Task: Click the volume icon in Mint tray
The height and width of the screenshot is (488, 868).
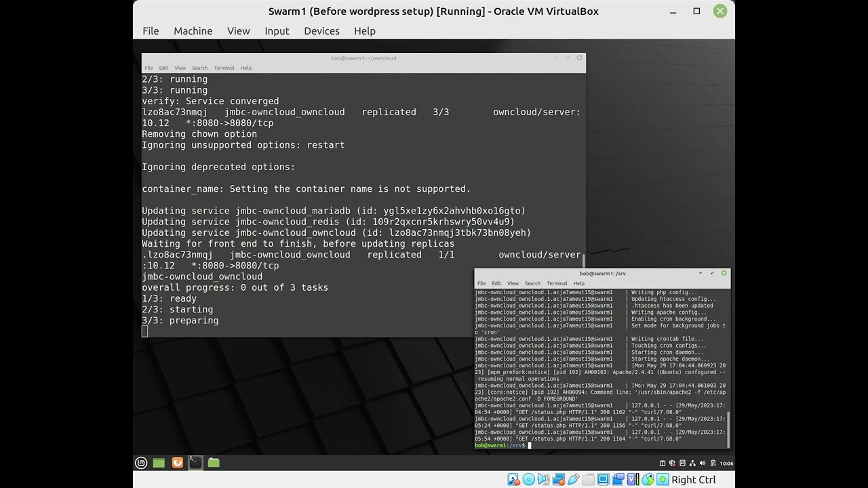Action: 703,463
